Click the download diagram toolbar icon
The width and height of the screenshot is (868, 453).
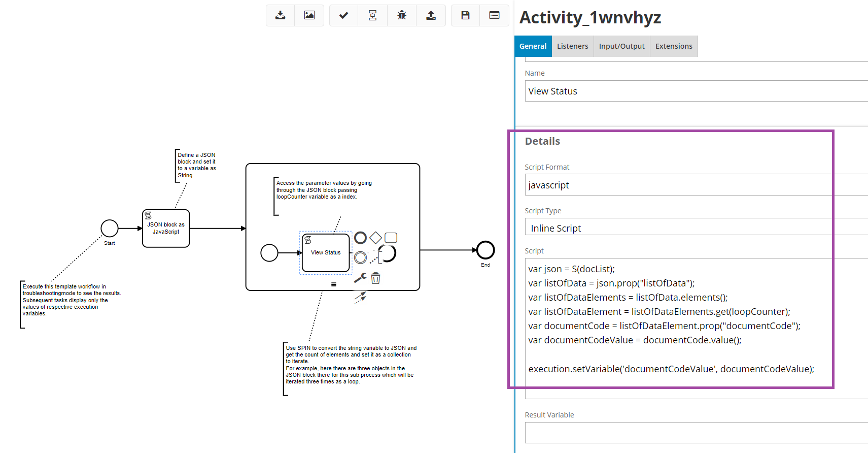pyautogui.click(x=280, y=15)
